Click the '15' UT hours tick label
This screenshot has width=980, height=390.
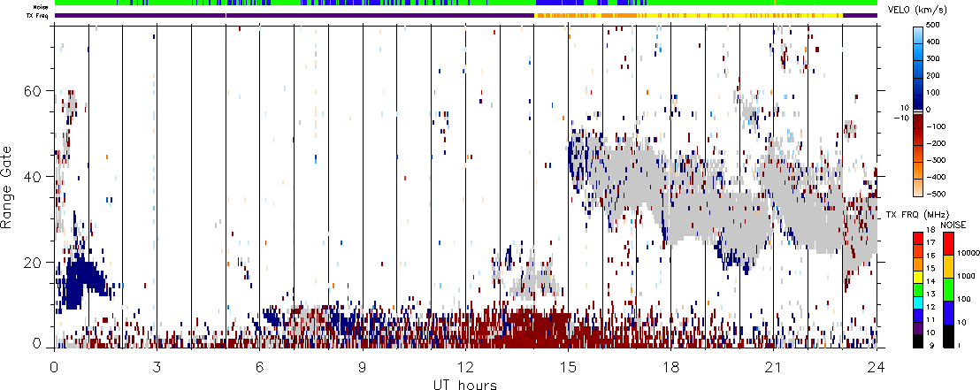pyautogui.click(x=568, y=367)
